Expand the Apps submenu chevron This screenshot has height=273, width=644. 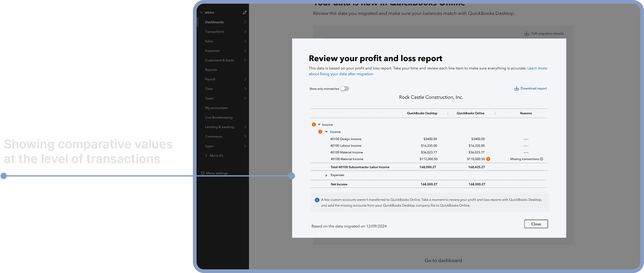click(245, 146)
